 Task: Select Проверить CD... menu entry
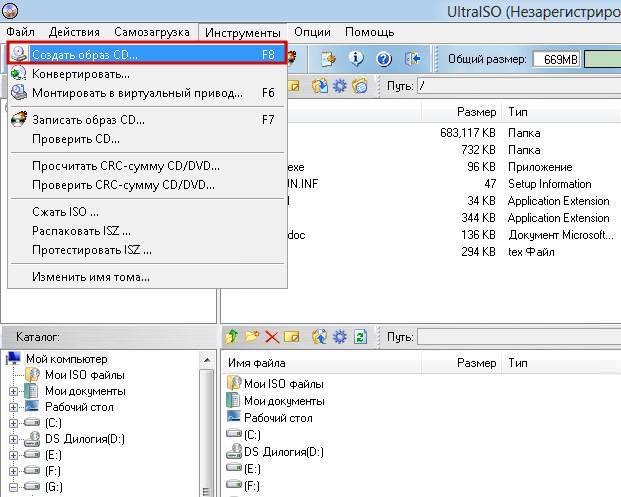click(x=147, y=139)
